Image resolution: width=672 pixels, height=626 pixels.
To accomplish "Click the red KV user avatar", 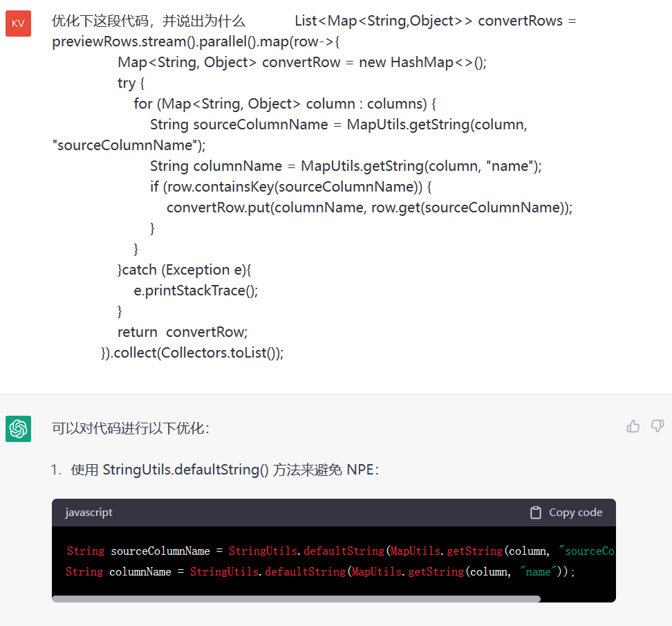I will [18, 24].
